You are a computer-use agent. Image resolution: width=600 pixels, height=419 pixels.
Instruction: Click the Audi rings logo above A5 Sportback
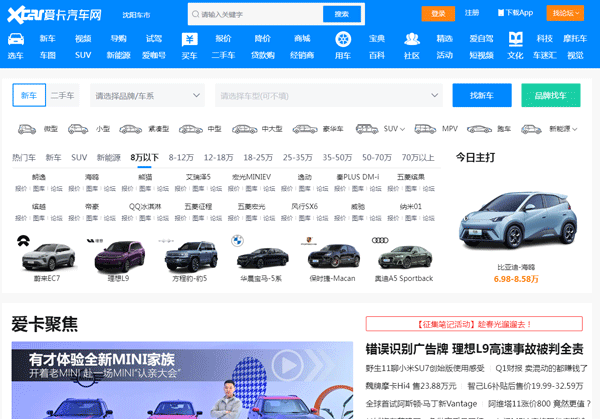pyautogui.click(x=380, y=240)
